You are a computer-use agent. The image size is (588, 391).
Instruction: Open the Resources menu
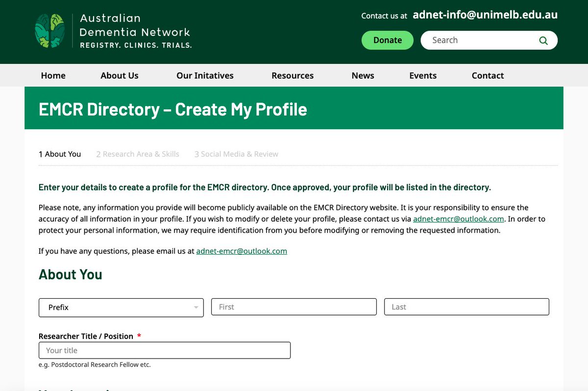(x=293, y=76)
